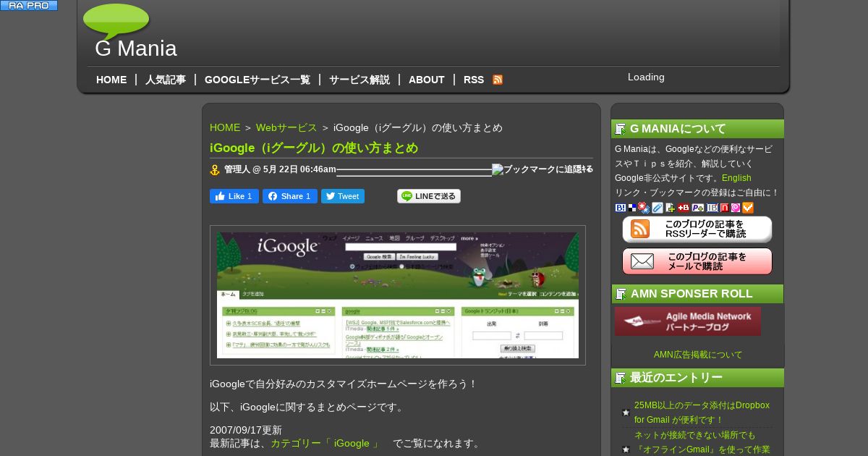Click the G MANIAについて heading icon
This screenshot has width=868, height=456.
621,129
